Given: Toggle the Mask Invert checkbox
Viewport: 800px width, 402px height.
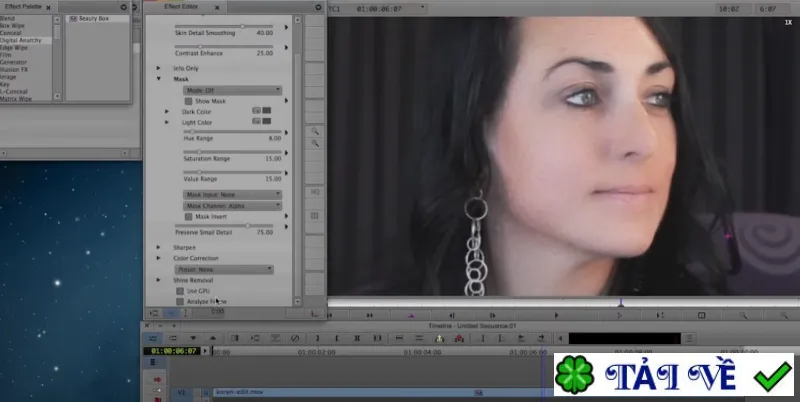Looking at the screenshot, I should coord(188,217).
